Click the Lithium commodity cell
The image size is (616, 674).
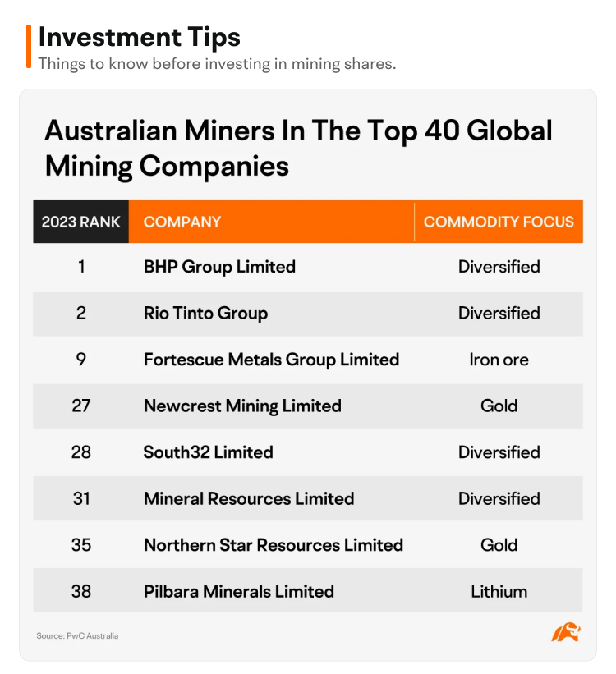point(499,591)
